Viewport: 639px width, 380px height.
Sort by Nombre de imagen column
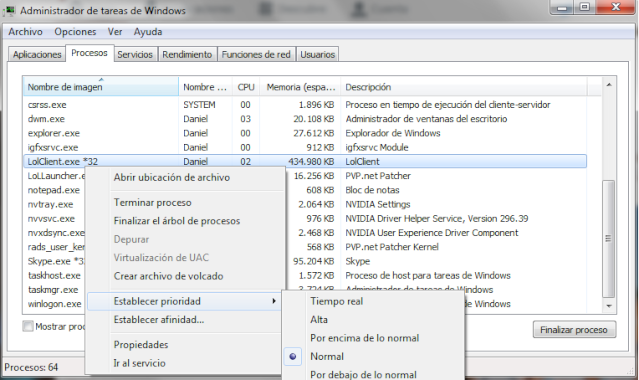(x=101, y=87)
